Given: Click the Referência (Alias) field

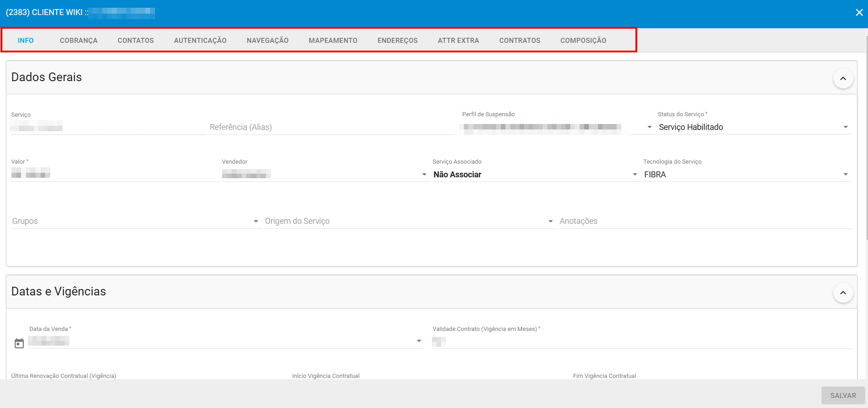Looking at the screenshot, I should [x=332, y=127].
